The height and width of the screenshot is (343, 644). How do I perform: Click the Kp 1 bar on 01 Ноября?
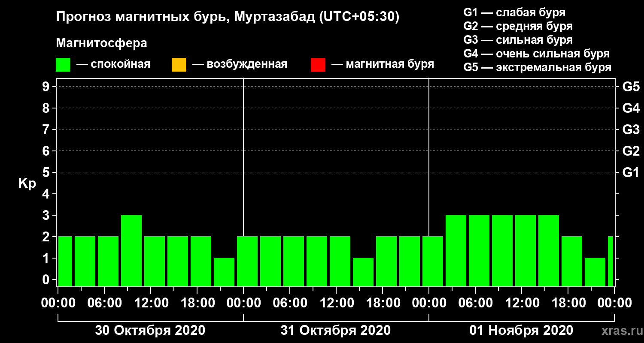pos(595,272)
